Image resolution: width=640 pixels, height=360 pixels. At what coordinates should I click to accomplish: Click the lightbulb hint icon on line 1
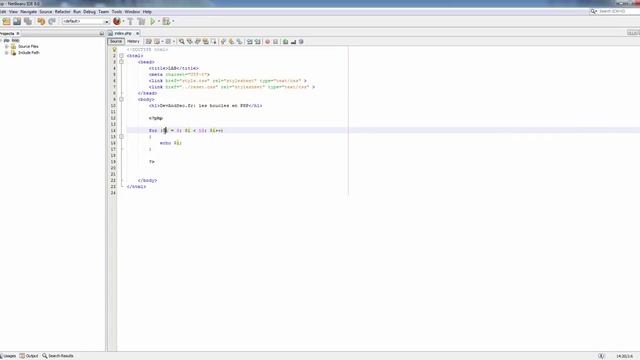[x=114, y=49]
